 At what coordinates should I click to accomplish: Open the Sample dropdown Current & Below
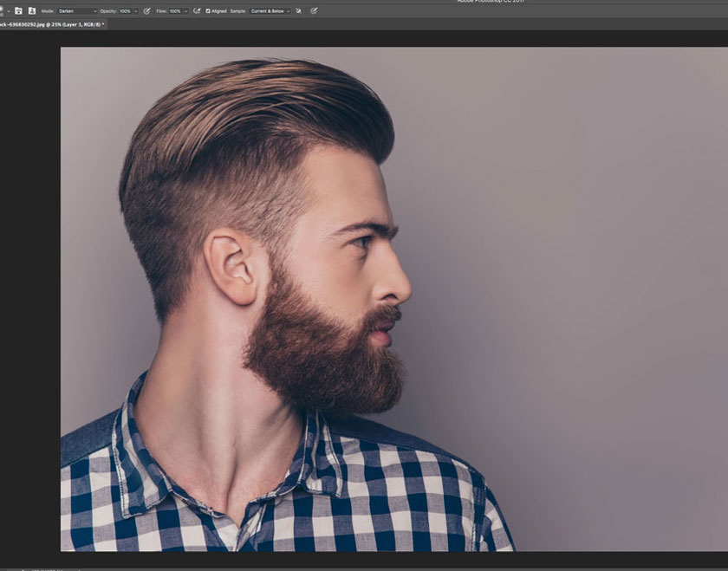tap(270, 11)
